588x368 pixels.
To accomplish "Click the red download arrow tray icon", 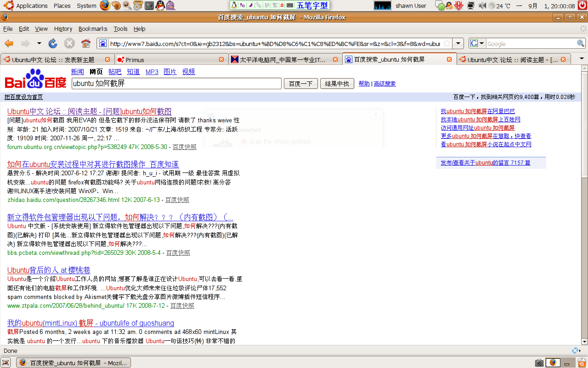I will 458,6.
